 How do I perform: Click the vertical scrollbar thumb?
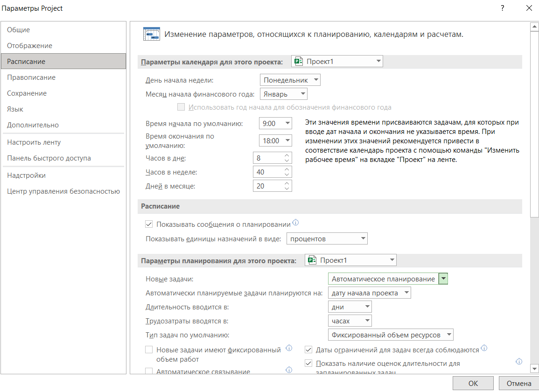534,124
